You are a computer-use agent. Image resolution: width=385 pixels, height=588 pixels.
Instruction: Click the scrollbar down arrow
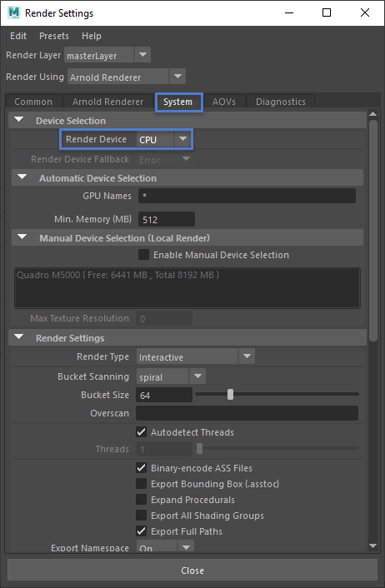372,546
